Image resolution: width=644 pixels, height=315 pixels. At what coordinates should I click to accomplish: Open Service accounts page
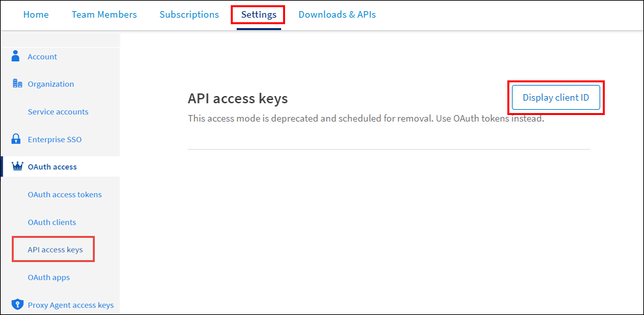click(x=58, y=112)
